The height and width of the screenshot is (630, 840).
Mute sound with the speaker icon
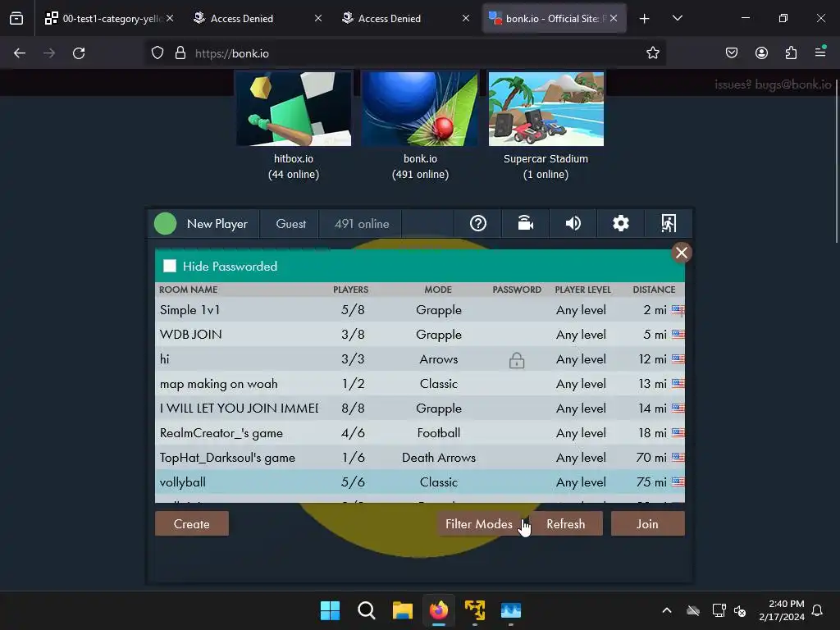[x=573, y=223]
